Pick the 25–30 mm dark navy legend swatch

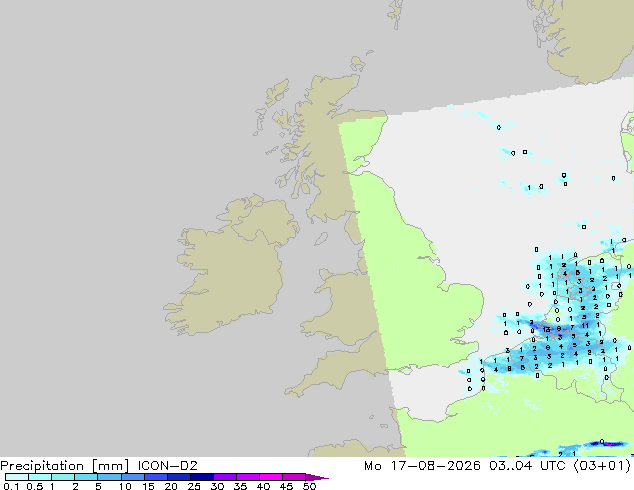(x=202, y=477)
